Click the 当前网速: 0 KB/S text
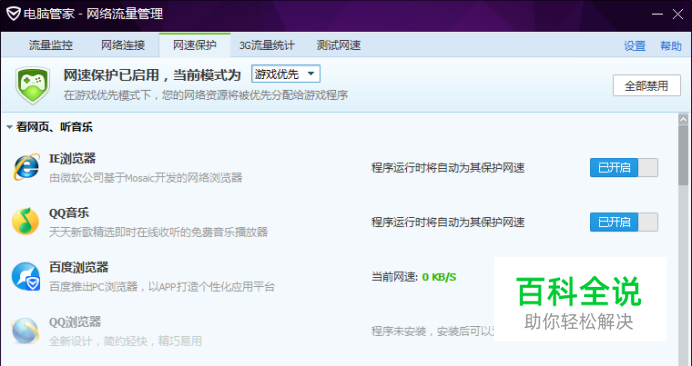The height and width of the screenshot is (366, 692). (414, 277)
